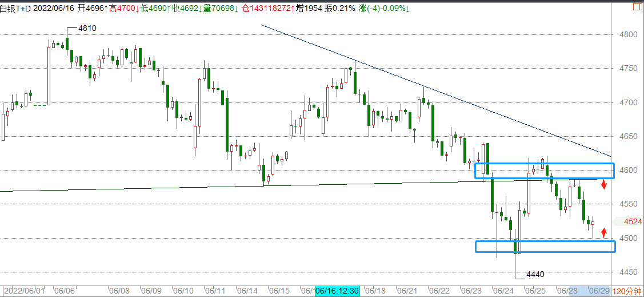Image resolution: width=644 pixels, height=297 pixels.
Task: Click the 06/22 date axis label
Action: click(438, 291)
